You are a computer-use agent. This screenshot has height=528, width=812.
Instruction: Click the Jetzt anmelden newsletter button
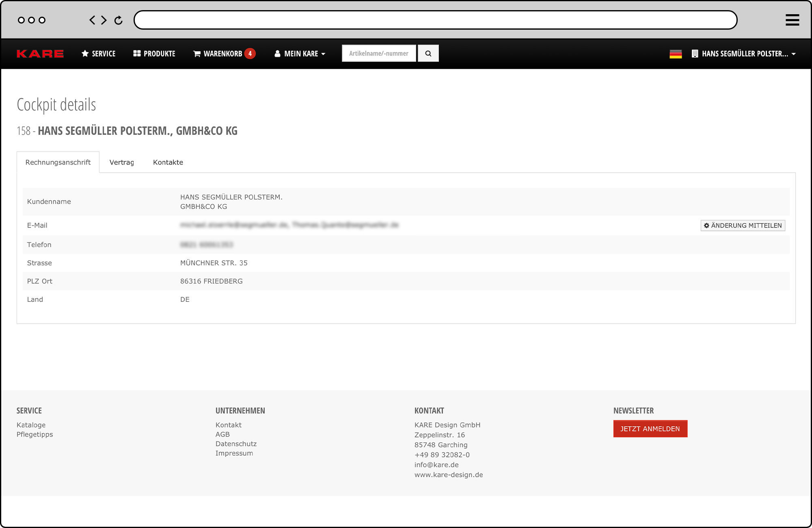click(650, 428)
